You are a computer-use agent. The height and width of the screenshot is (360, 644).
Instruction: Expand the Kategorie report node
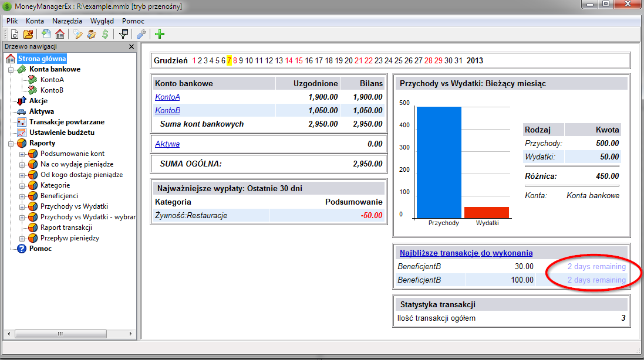point(22,185)
